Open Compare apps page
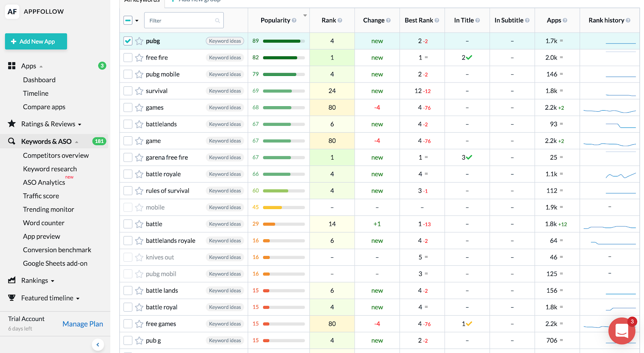This screenshot has width=644, height=353. click(x=44, y=107)
